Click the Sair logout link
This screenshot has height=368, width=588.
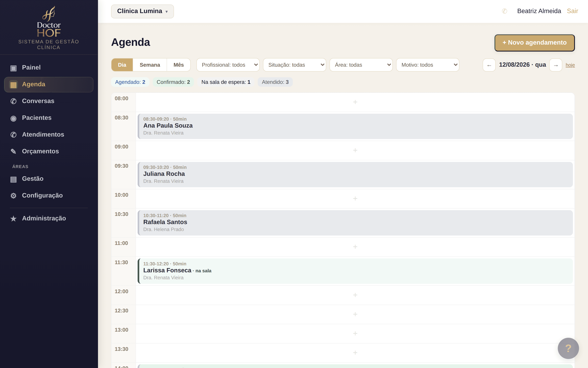(x=572, y=11)
